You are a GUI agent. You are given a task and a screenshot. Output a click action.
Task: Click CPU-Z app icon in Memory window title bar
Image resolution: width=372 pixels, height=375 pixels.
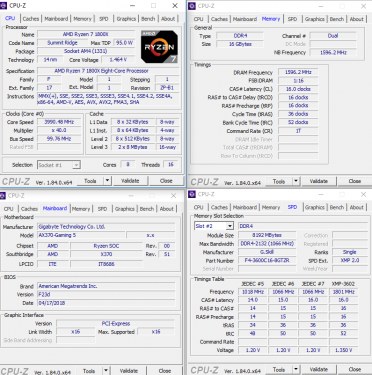pyautogui.click(x=192, y=6)
